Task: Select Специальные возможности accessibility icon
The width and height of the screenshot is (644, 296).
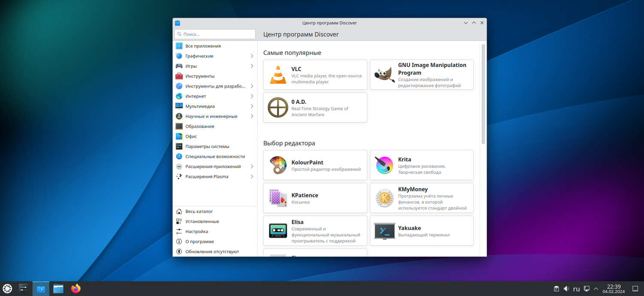Action: click(179, 157)
